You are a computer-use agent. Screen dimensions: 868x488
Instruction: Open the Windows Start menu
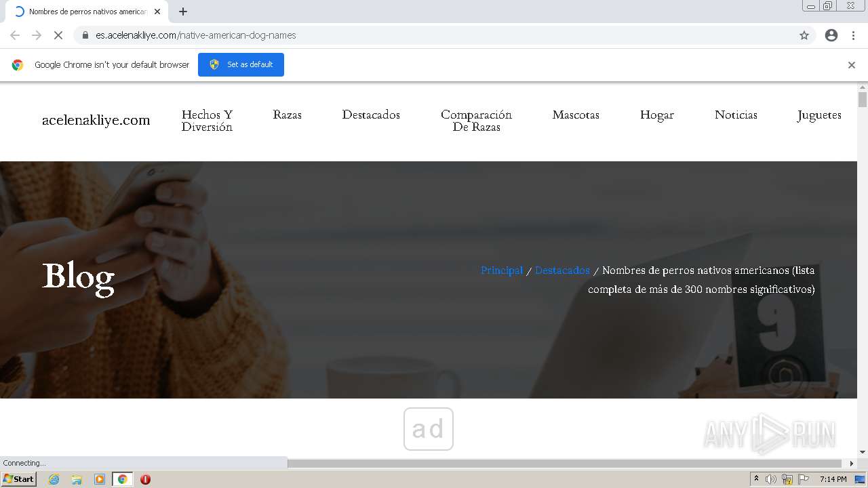[18, 479]
